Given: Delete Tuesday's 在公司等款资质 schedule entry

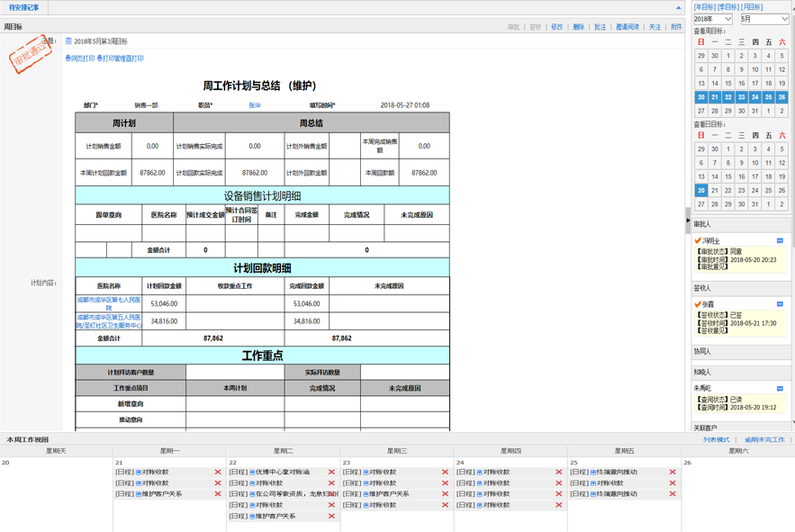Looking at the screenshot, I should tap(331, 494).
